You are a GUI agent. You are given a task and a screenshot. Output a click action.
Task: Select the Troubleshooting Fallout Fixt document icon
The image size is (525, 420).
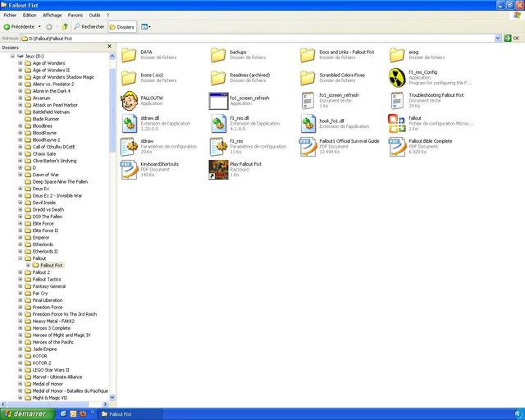tap(397, 100)
